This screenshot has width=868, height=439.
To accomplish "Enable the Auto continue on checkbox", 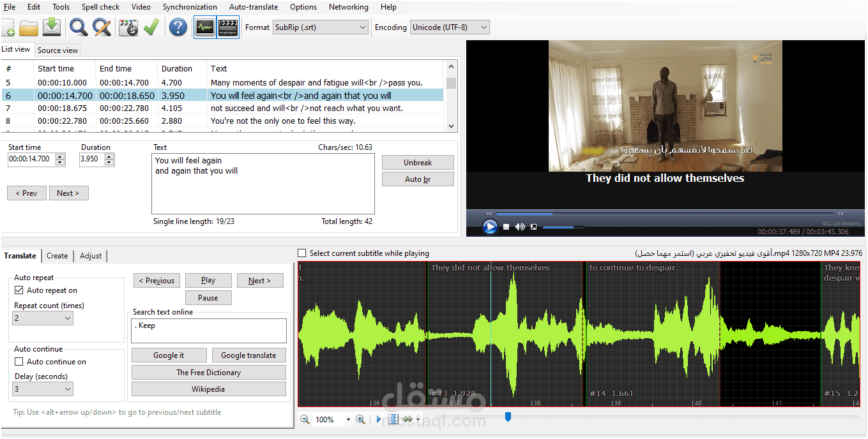I will (x=19, y=362).
